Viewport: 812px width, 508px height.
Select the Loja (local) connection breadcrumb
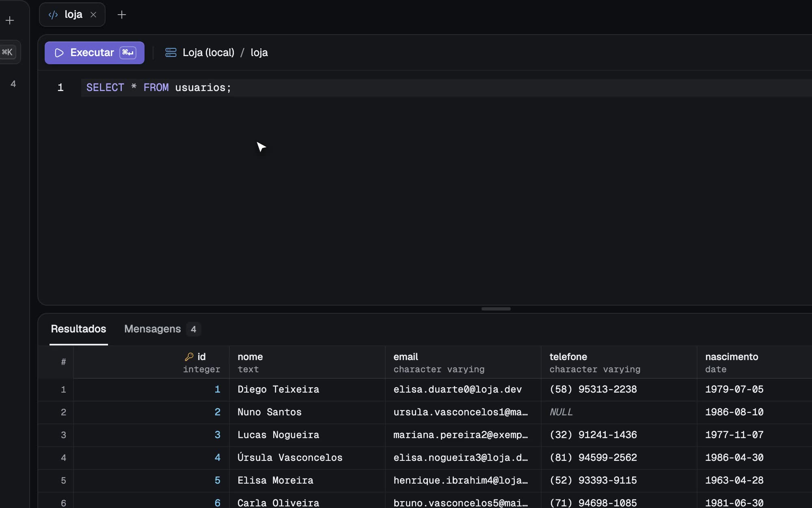pos(208,52)
